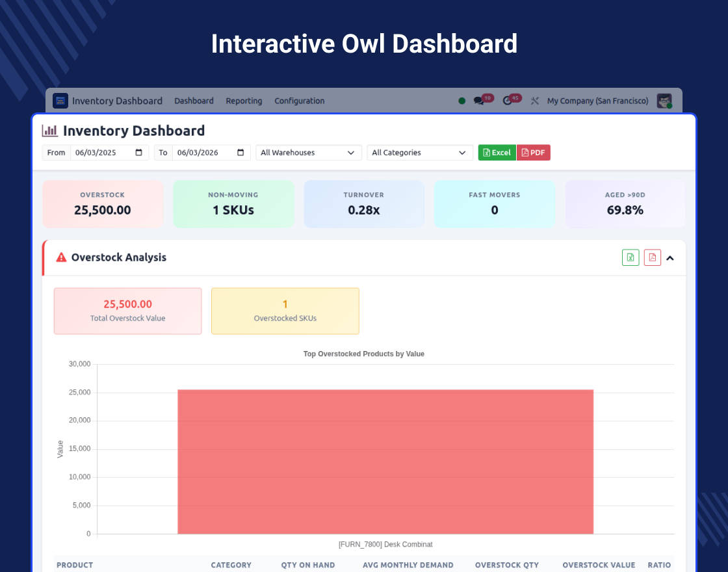Open the debug tools wrench icon
This screenshot has height=572, width=728.
(535, 101)
